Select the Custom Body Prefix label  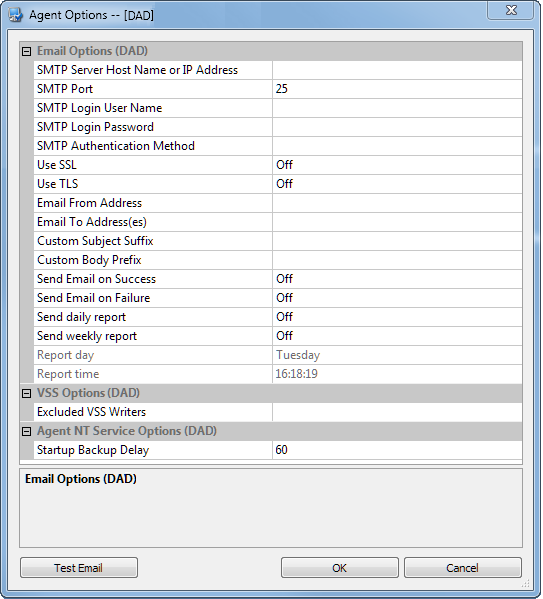click(x=89, y=260)
